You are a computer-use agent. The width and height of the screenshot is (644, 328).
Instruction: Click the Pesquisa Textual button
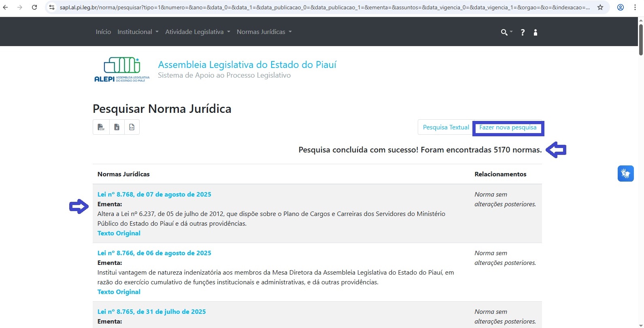pos(446,127)
